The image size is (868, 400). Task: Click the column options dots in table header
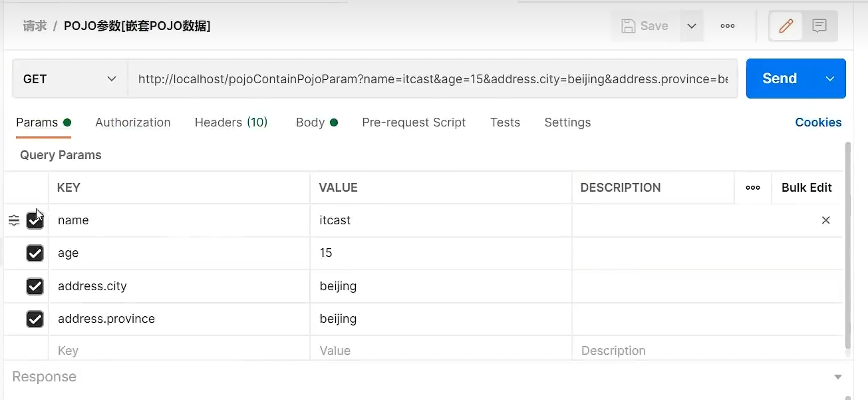pyautogui.click(x=753, y=188)
